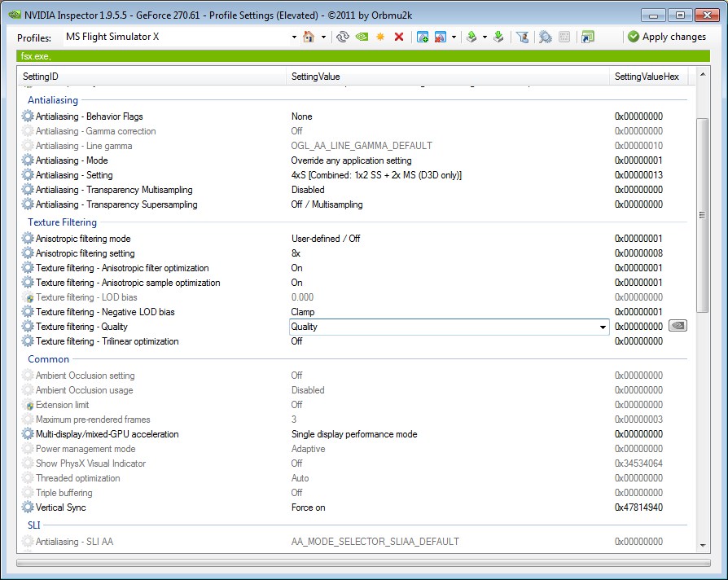Open the dropdown arrow beside the remove application icon
Viewport: 728px width, 580px height.
pyautogui.click(x=454, y=37)
